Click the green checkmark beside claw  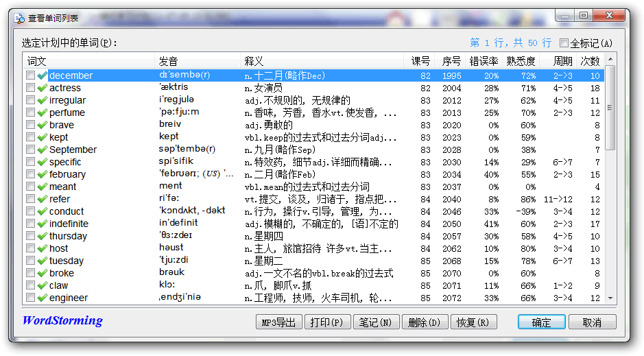43,285
